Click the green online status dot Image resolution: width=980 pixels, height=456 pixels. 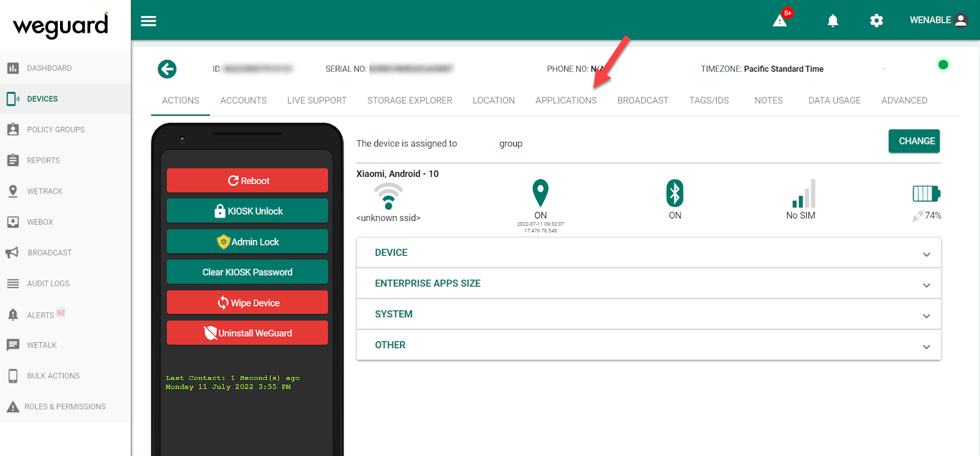click(x=943, y=65)
